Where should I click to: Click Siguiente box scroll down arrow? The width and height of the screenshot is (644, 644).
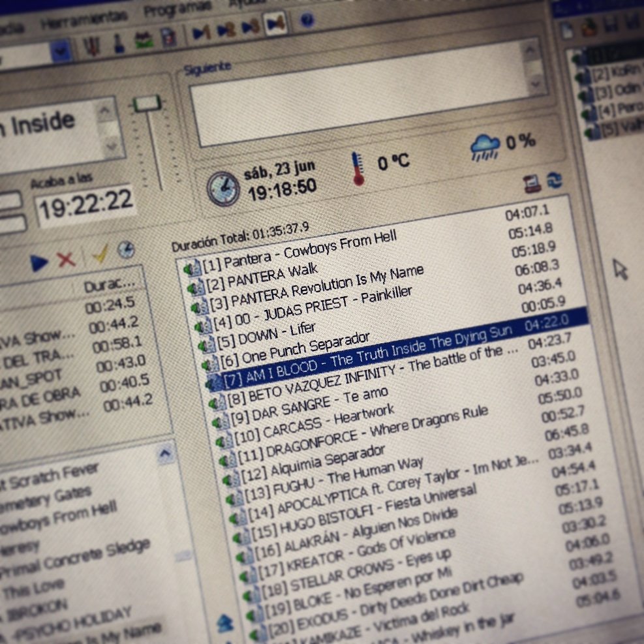click(536, 84)
